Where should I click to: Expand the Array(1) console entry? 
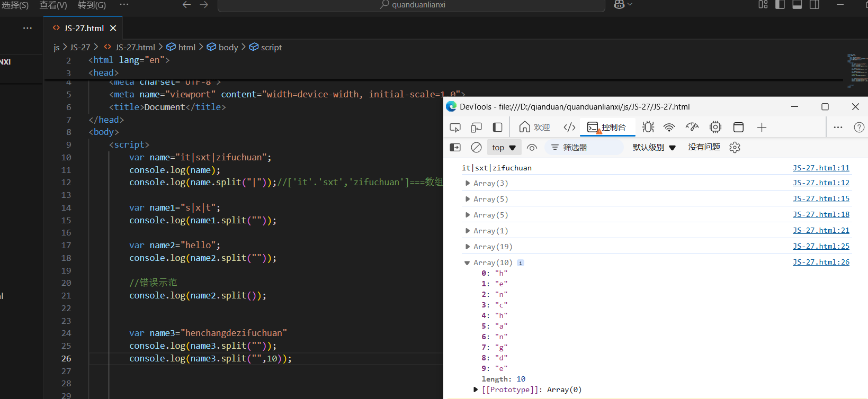pos(467,231)
